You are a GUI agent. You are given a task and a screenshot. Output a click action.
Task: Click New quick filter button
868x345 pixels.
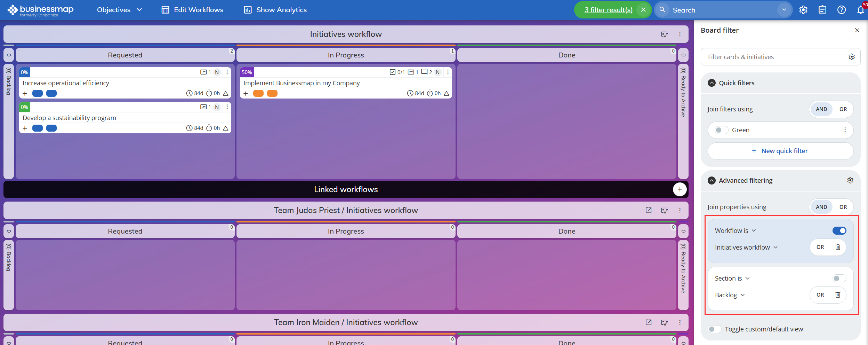tap(780, 151)
